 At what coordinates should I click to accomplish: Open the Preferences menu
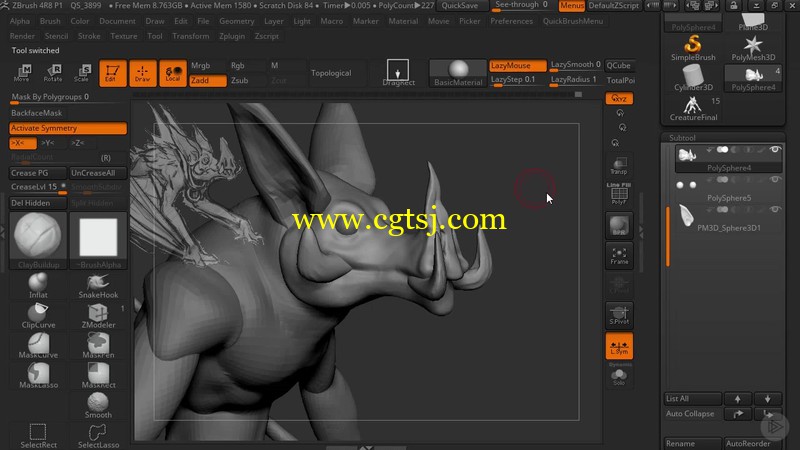pyautogui.click(x=511, y=21)
